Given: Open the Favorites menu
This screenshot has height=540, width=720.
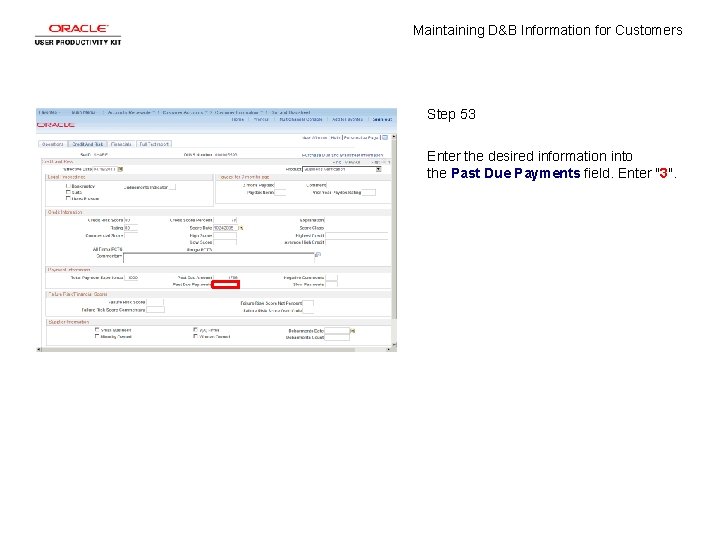Looking at the screenshot, I should 48,112.
